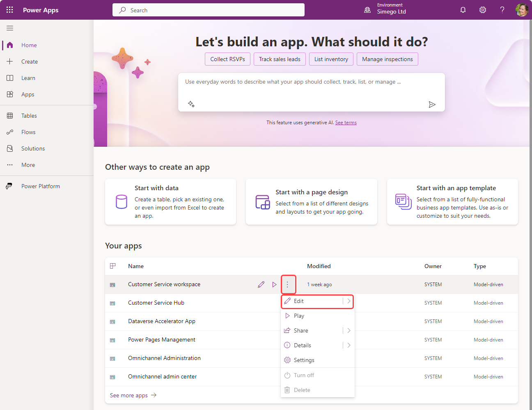Click the app icon beside Omnichannel admin center

click(112, 377)
